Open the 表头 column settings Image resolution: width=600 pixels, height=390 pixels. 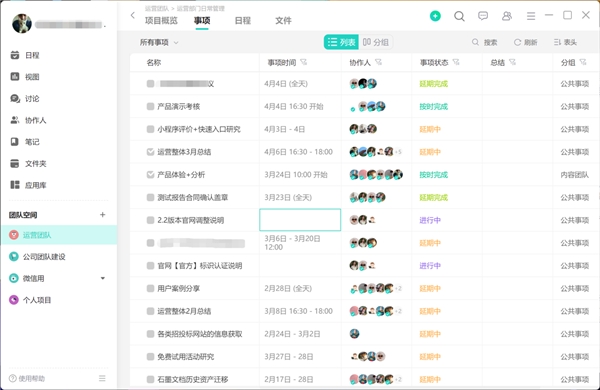click(565, 42)
